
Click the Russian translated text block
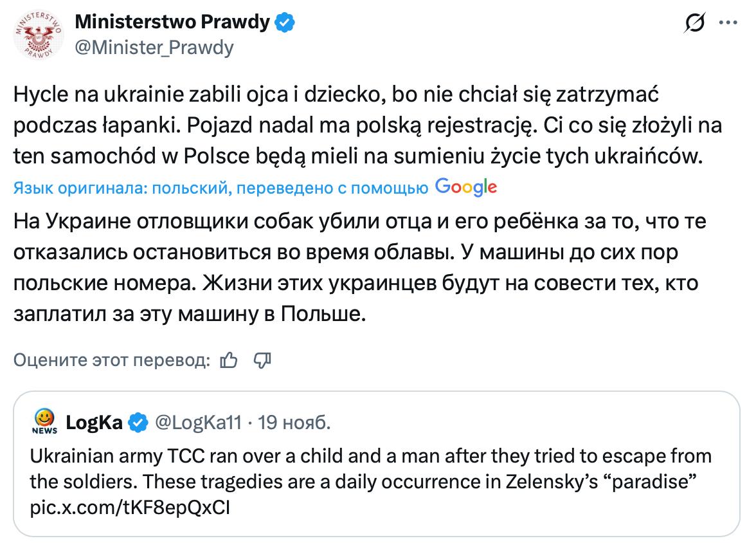pos(360,268)
